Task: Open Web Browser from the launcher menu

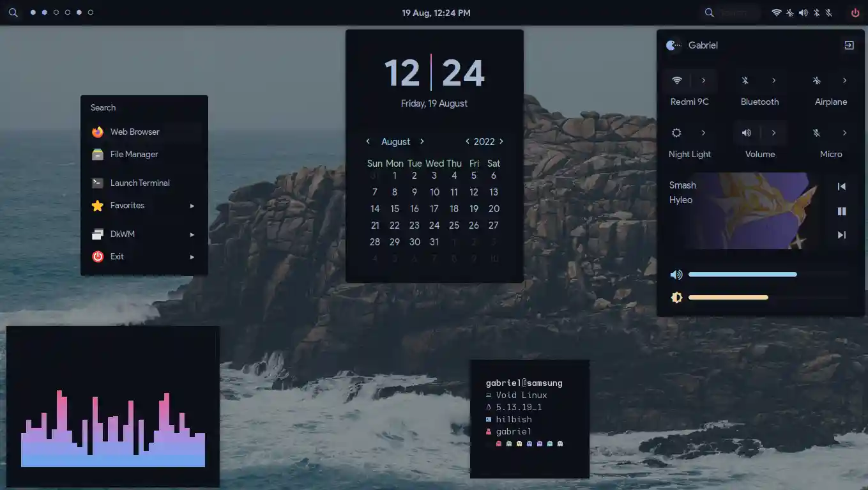Action: (x=144, y=132)
